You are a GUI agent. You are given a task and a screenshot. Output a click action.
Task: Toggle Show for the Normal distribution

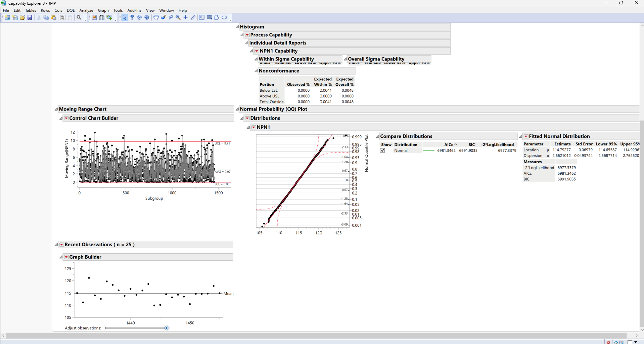pos(382,150)
